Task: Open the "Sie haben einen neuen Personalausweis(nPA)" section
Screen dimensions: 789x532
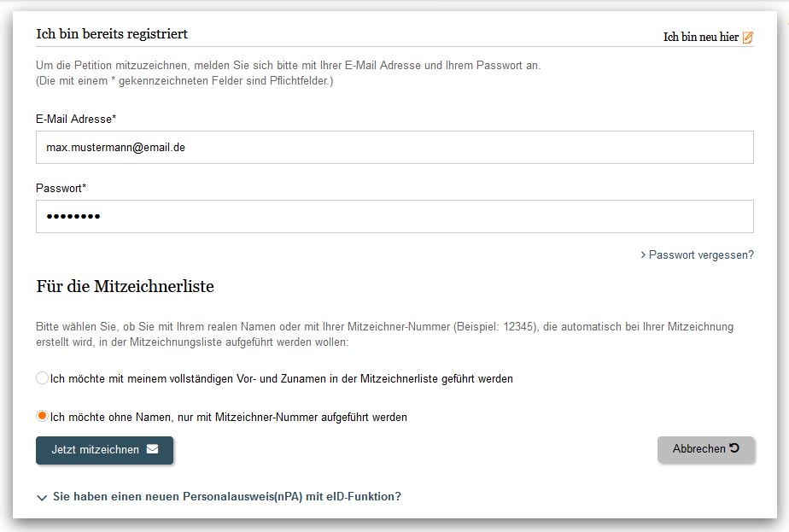Action: (227, 496)
